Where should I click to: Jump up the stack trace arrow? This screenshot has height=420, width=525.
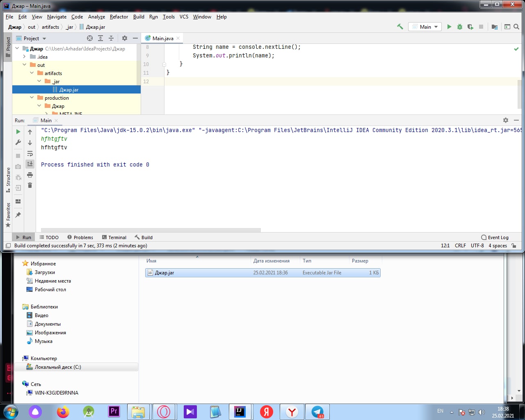(30, 132)
